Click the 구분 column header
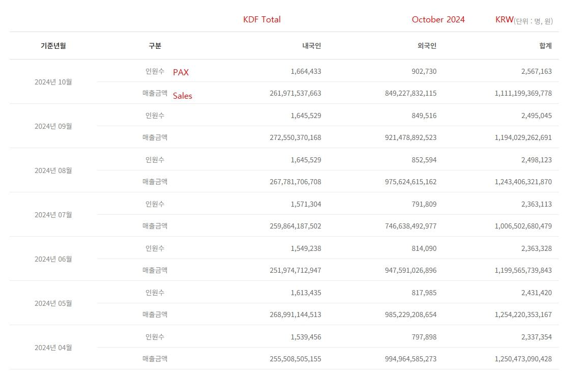The height and width of the screenshot is (372, 588). tap(155, 46)
